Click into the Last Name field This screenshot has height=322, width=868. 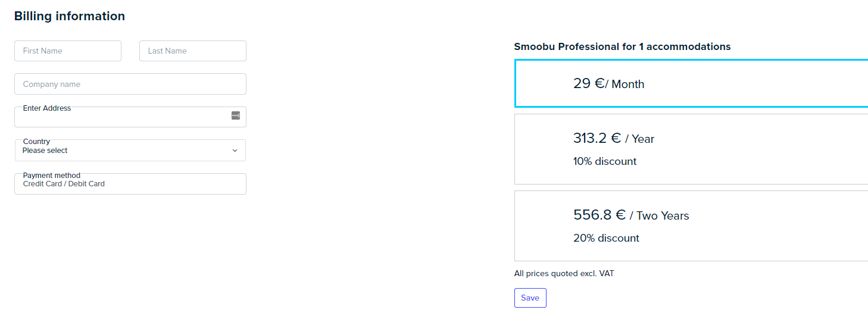click(x=193, y=51)
